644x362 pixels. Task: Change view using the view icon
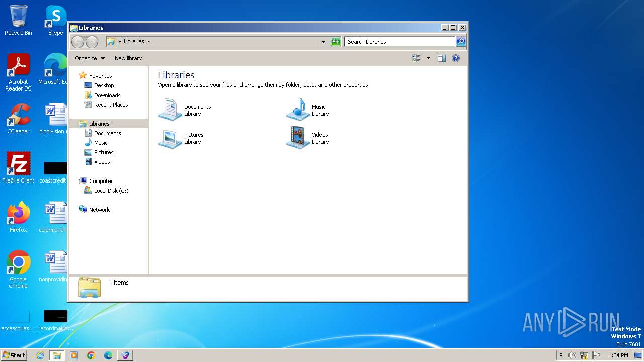tap(416, 58)
